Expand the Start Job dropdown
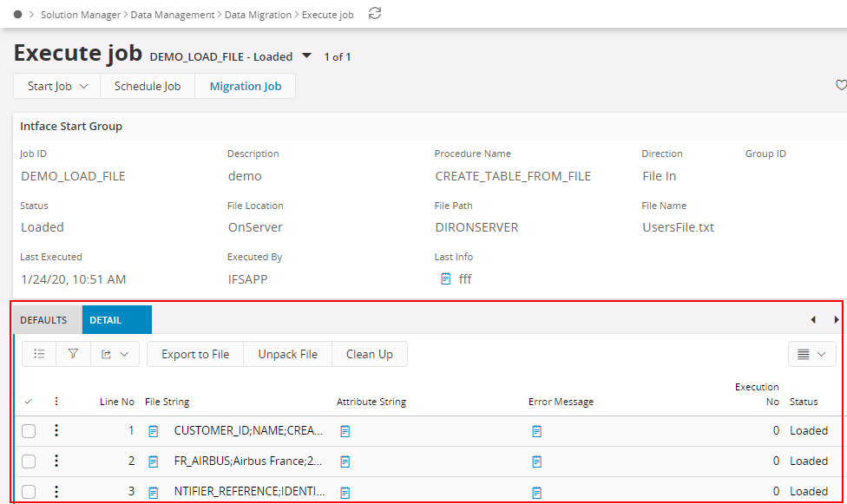Viewport: 847px width, 504px height. (x=57, y=86)
